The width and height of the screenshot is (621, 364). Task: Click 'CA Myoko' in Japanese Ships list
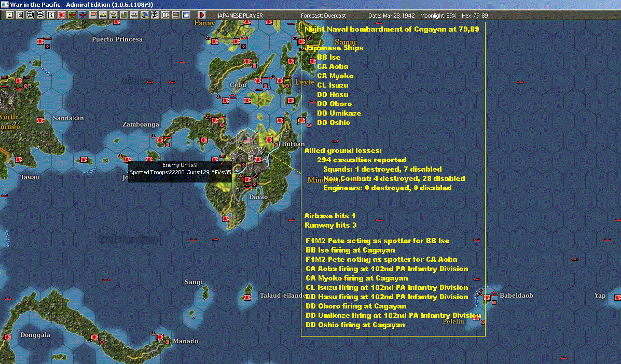pos(335,76)
